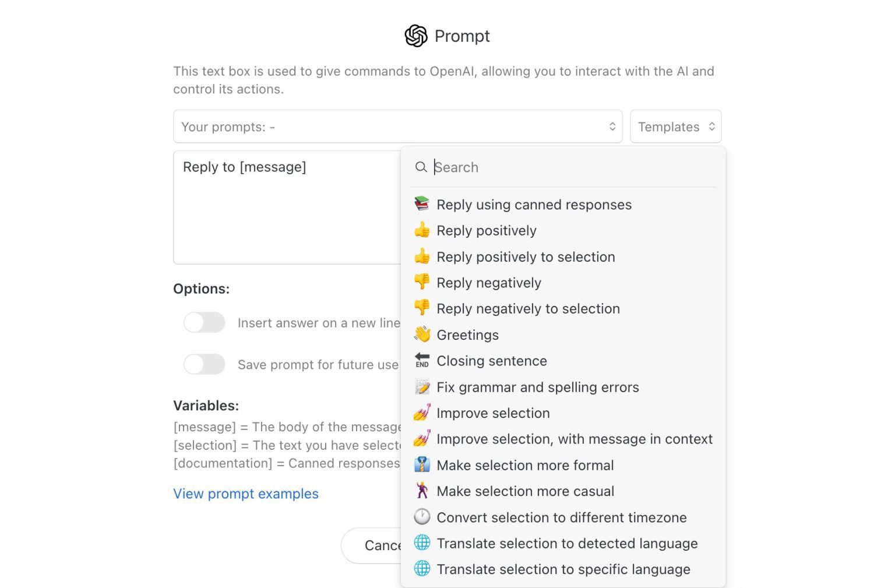Select Make selection more formal

(525, 465)
